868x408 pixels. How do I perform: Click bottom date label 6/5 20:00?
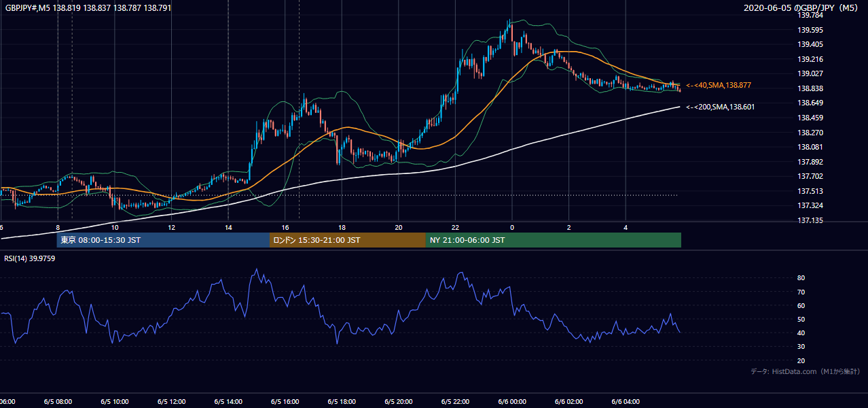tap(399, 402)
